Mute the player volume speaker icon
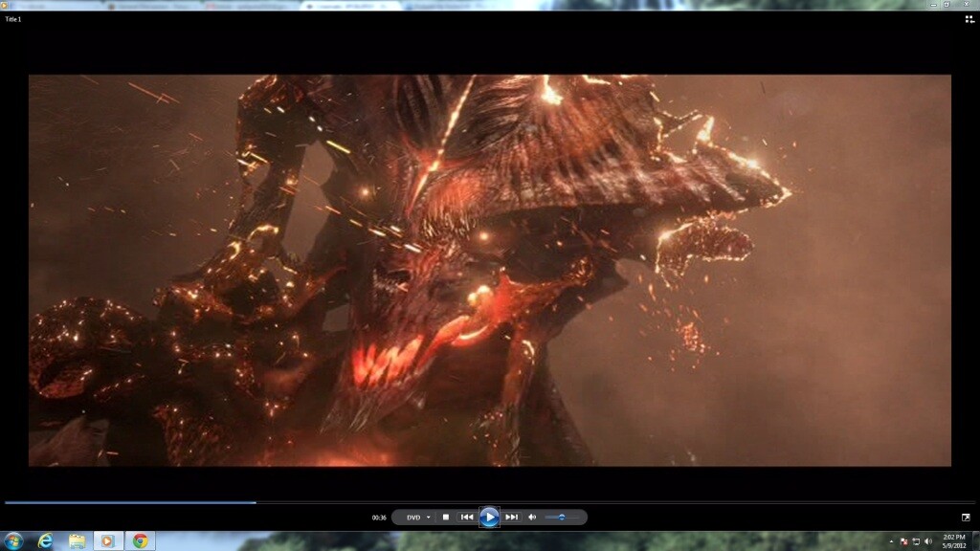This screenshot has height=551, width=980. tap(532, 518)
